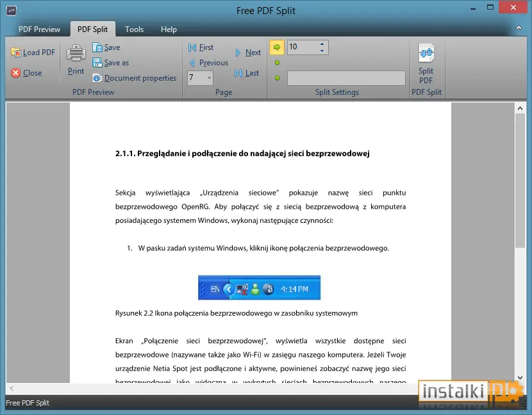Click the app icon in title bar
Viewport: 532px width, 415px height.
coord(12,10)
